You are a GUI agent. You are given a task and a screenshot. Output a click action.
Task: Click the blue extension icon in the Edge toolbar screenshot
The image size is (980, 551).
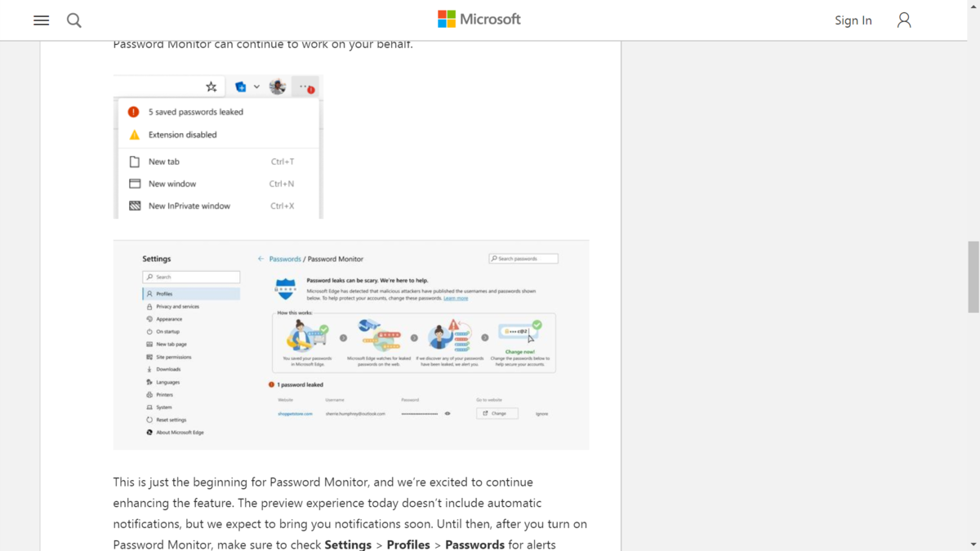[241, 87]
